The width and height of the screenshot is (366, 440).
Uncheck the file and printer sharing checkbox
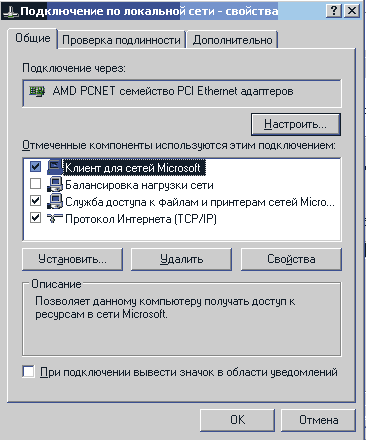tap(35, 201)
